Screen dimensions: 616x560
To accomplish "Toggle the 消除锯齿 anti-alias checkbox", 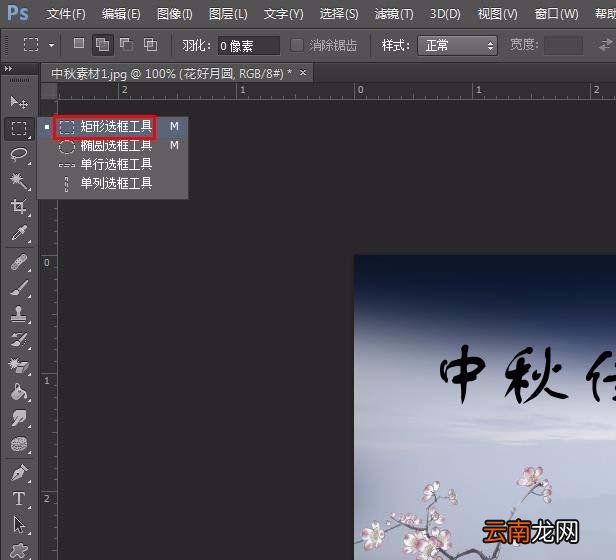I will (296, 45).
